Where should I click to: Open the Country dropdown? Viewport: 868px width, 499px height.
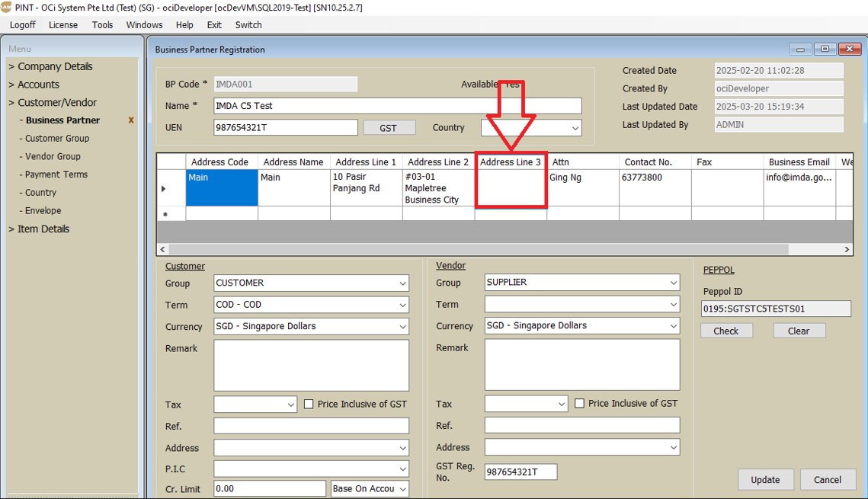[x=575, y=128]
